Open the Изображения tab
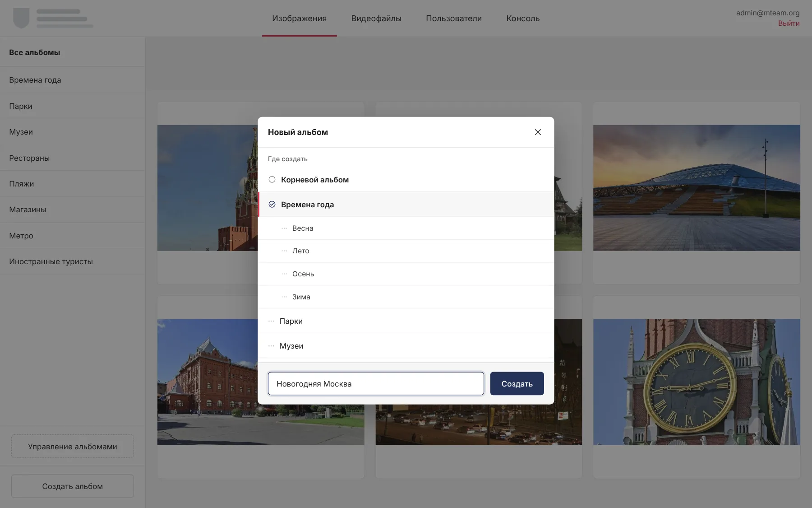 pos(299,19)
